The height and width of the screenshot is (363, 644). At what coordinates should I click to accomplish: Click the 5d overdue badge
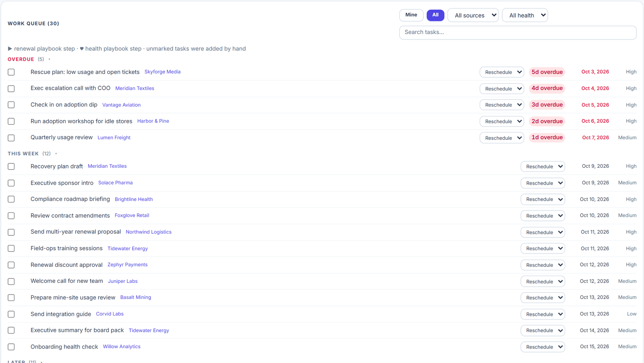point(547,72)
